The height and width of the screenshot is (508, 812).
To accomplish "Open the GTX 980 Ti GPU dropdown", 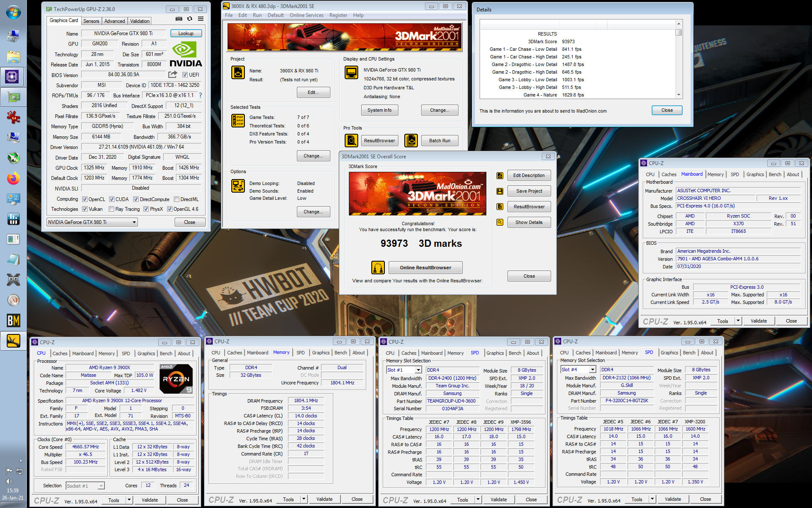I will [x=92, y=222].
